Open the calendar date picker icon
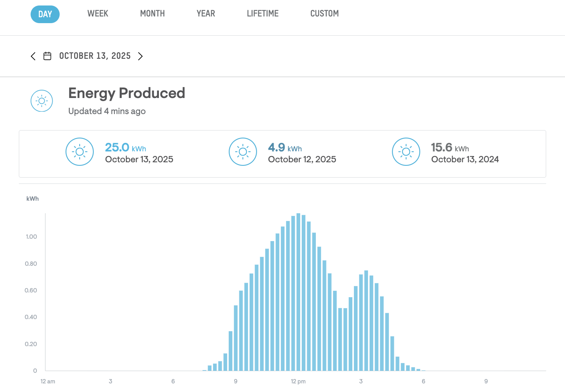565x392 pixels. tap(47, 56)
